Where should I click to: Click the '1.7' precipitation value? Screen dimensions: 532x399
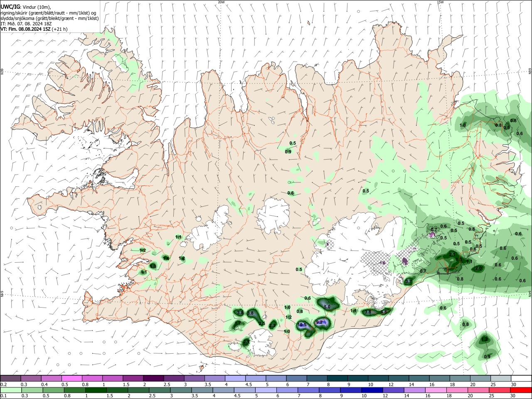pos(238,323)
